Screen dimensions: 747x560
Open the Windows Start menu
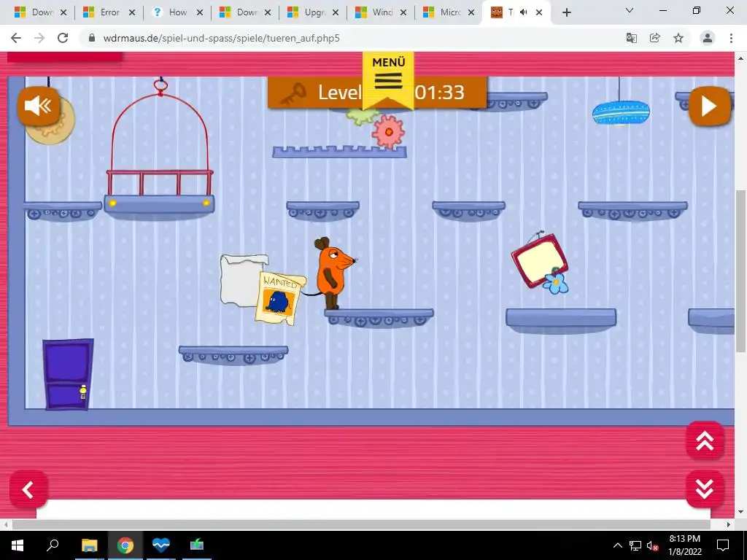(18, 545)
